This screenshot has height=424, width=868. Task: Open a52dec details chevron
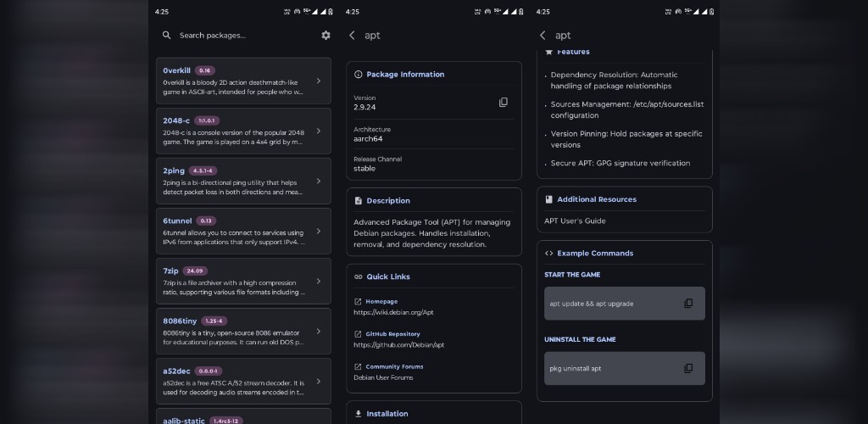coord(319,382)
